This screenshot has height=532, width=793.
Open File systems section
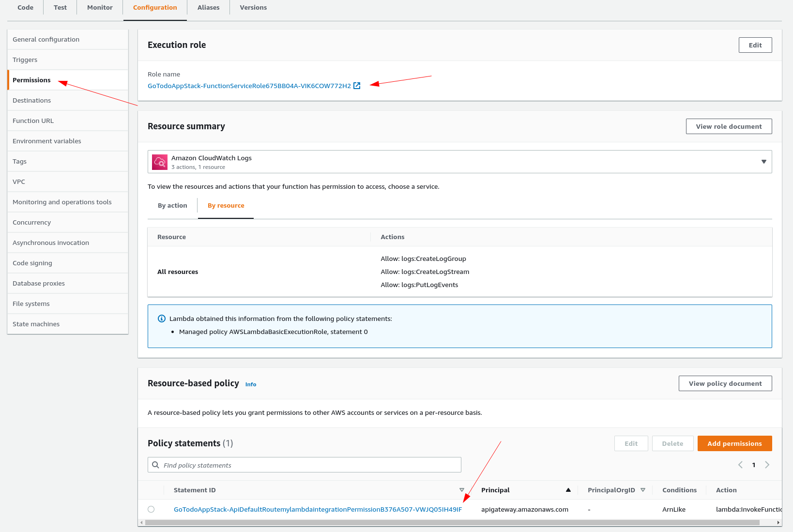tap(68, 304)
